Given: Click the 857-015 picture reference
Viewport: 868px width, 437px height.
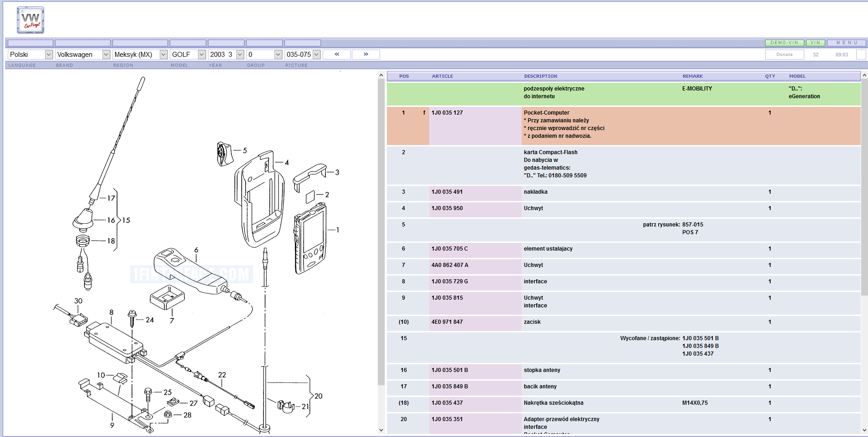Looking at the screenshot, I should pyautogui.click(x=692, y=225).
